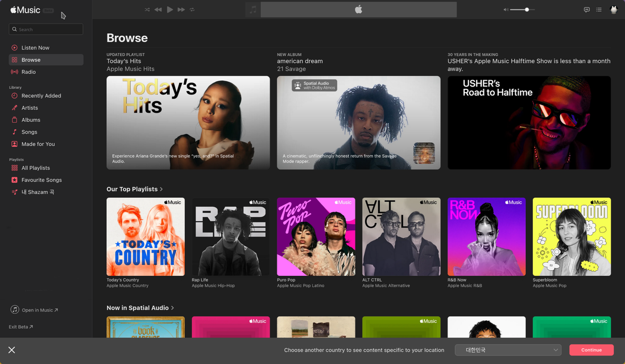625x364 pixels.
Task: Open the american dream album banner
Action: (359, 123)
